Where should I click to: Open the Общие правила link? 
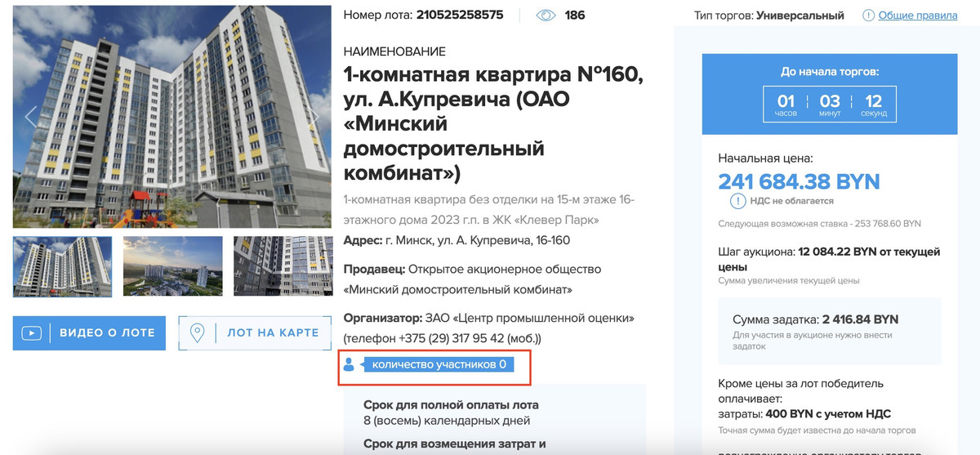(918, 16)
